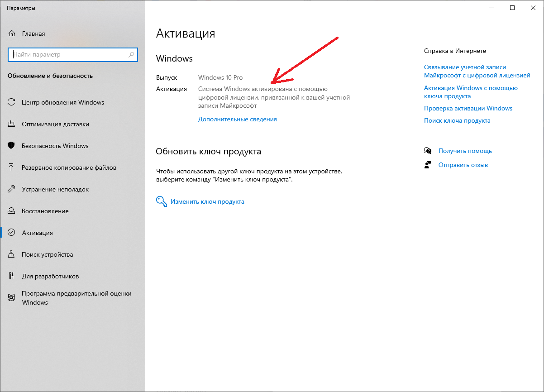The width and height of the screenshot is (544, 392).
Task: Click the upload arrow icon for Резервное копирование файлов
Action: point(12,167)
